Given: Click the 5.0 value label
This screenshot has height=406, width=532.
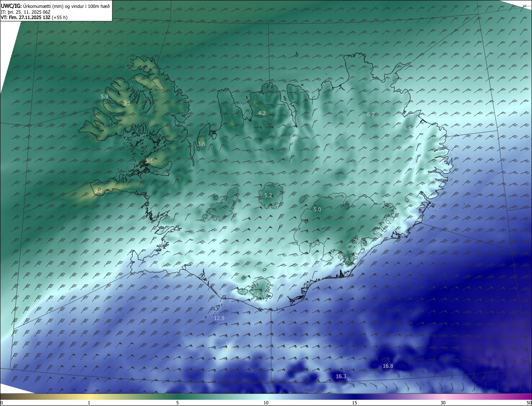Looking at the screenshot, I should pos(317,210).
